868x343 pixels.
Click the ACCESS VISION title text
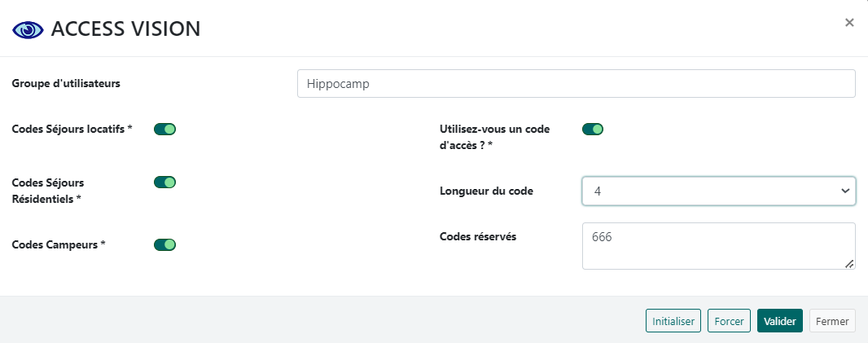125,29
